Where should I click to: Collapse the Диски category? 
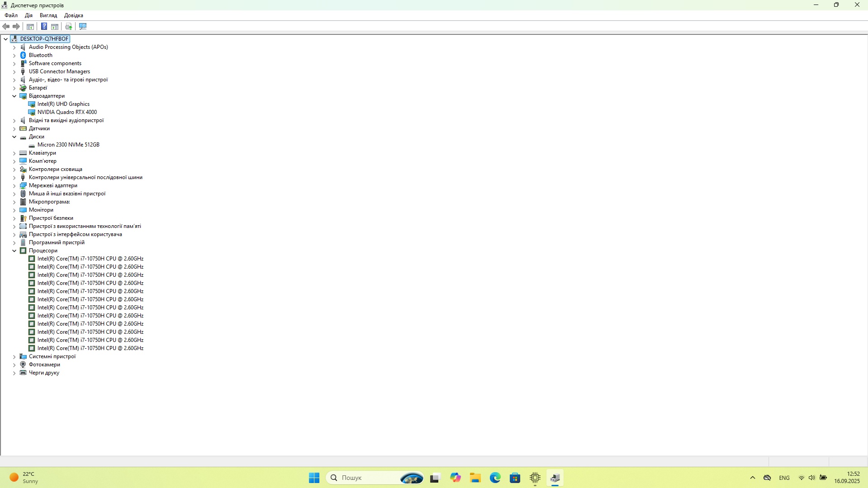pos(14,137)
